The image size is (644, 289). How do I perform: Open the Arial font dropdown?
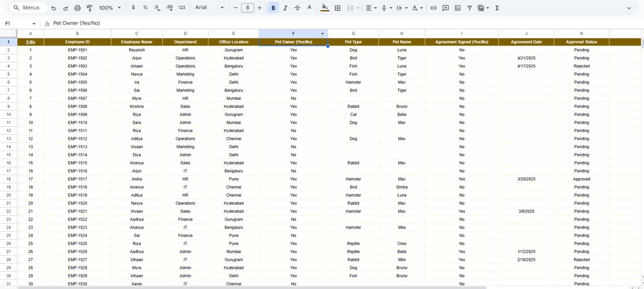tap(209, 8)
